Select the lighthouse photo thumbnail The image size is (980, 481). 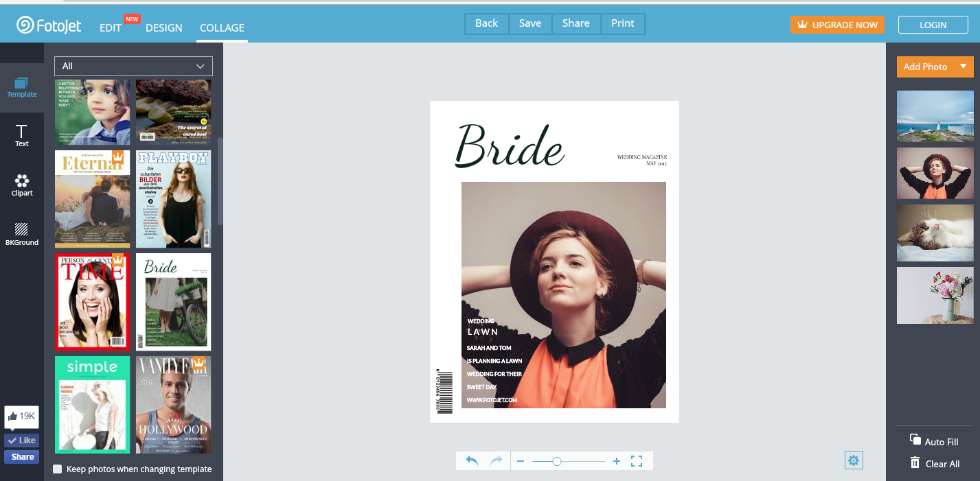(x=935, y=117)
